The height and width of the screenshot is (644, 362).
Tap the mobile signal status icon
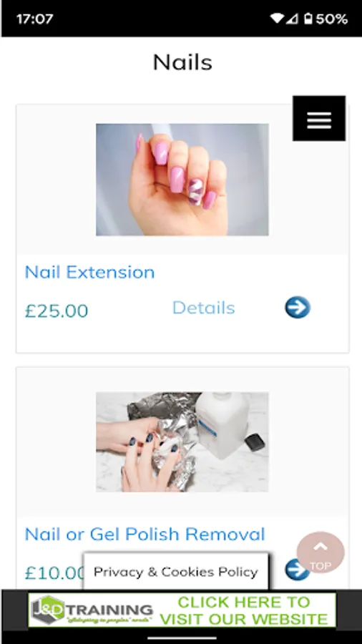[x=292, y=19]
